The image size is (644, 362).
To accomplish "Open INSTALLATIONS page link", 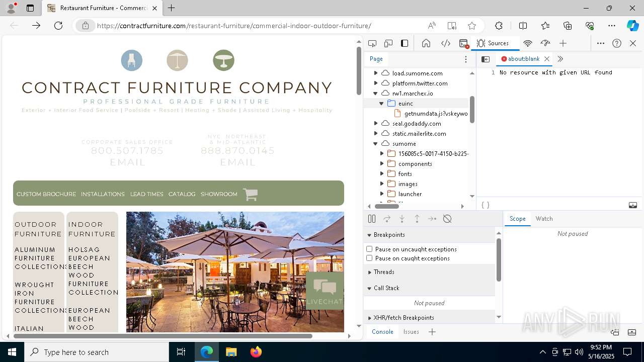I will coord(103,194).
